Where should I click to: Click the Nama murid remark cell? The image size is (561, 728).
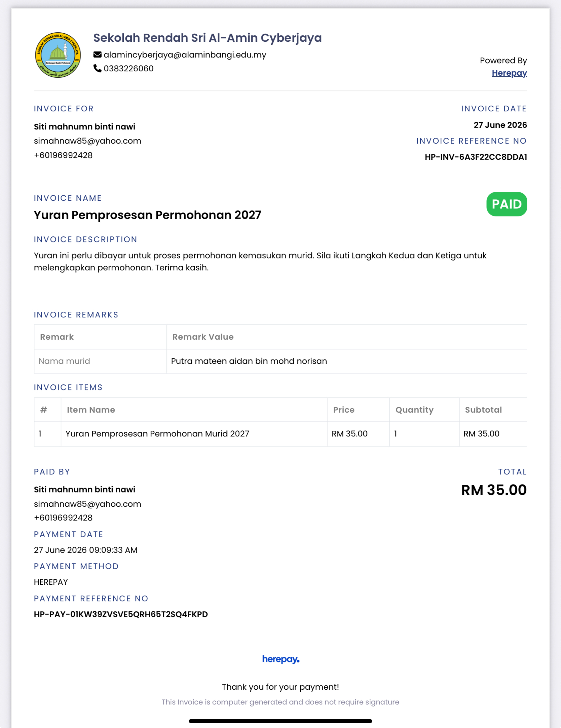click(100, 361)
